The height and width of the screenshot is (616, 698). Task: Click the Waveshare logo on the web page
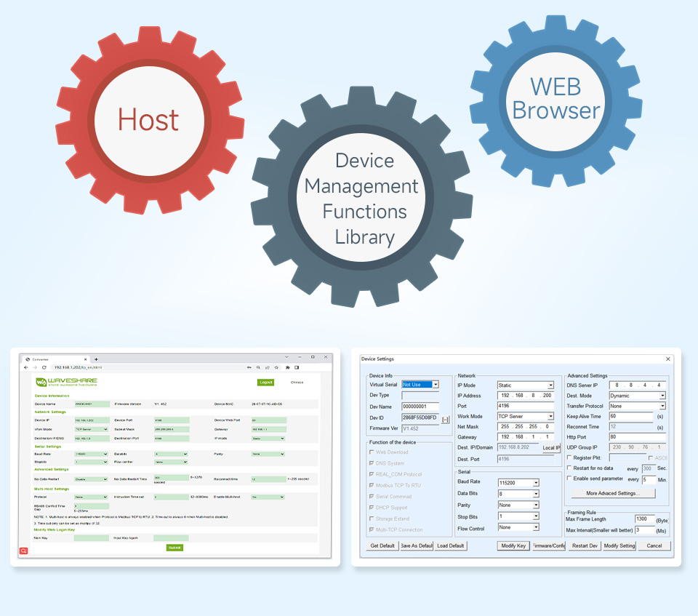point(66,382)
